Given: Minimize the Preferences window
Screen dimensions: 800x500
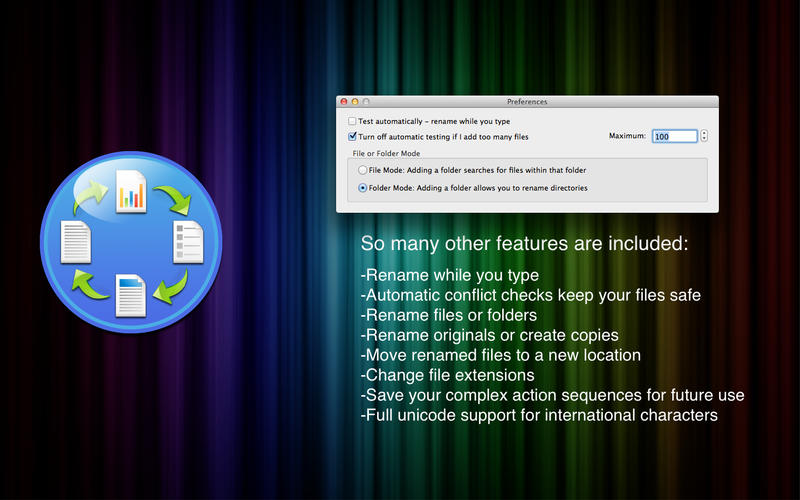Looking at the screenshot, I should click(x=355, y=102).
